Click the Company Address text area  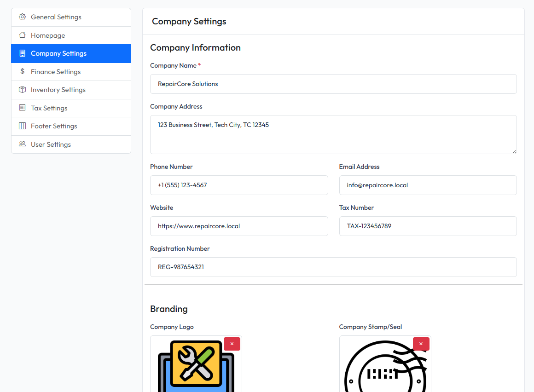tap(333, 134)
